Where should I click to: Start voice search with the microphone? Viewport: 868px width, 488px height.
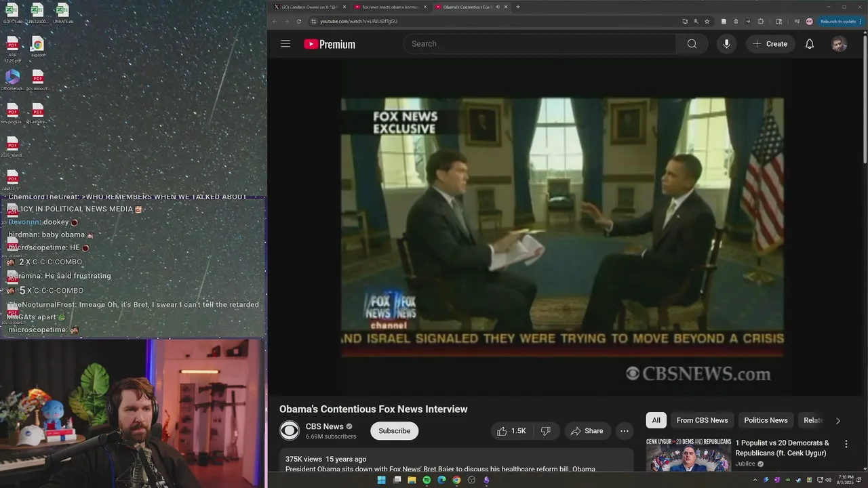tap(726, 44)
